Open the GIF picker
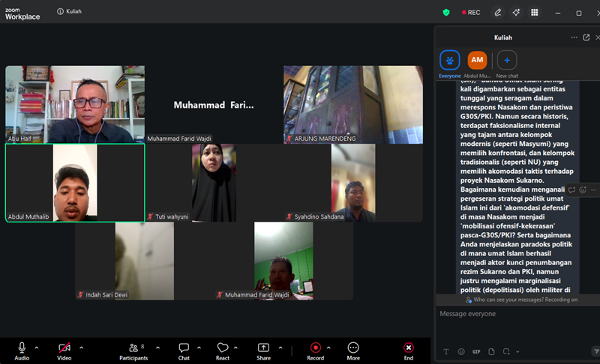The width and height of the screenshot is (600, 364). pos(476,352)
